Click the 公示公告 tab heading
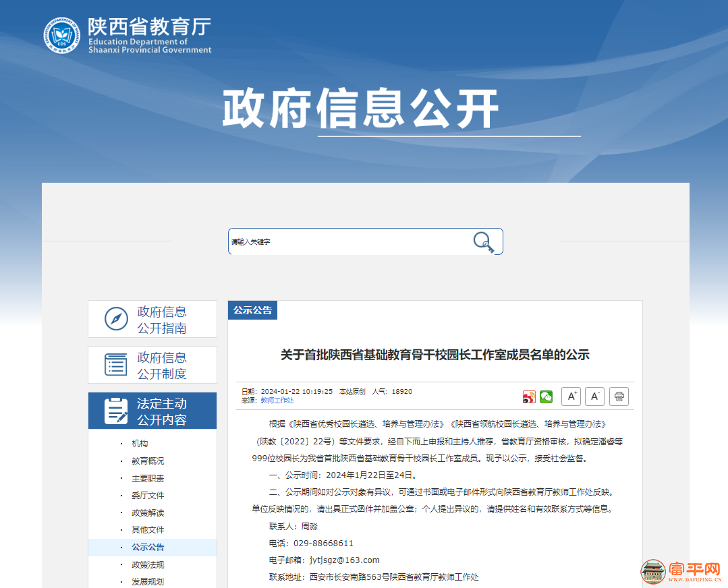Image resolution: width=728 pixels, height=588 pixels. (252, 310)
